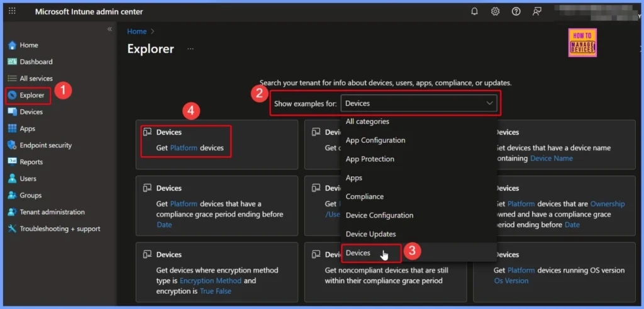The image size is (644, 309).
Task: Select the devices running OS version card
Action: (554, 272)
